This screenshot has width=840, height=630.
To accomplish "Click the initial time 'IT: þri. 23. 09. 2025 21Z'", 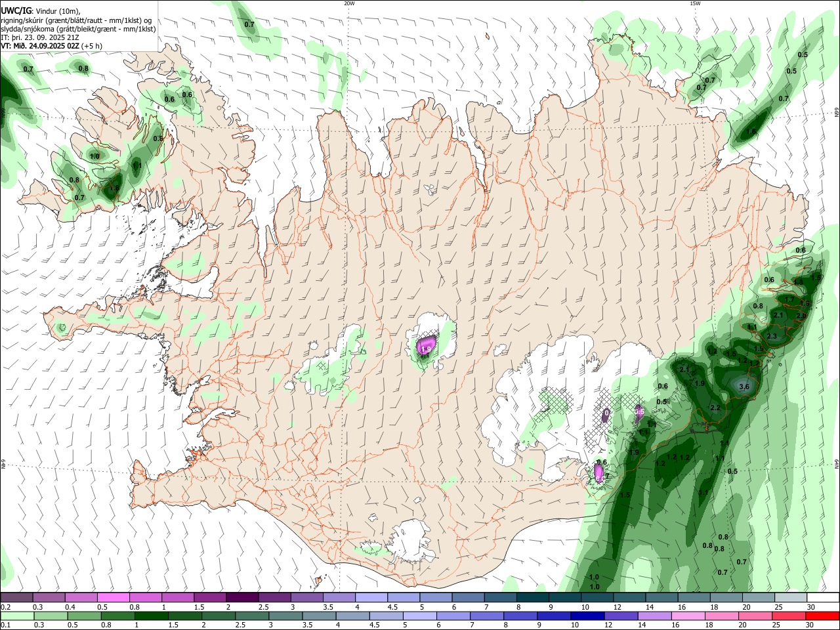I will (x=40, y=37).
